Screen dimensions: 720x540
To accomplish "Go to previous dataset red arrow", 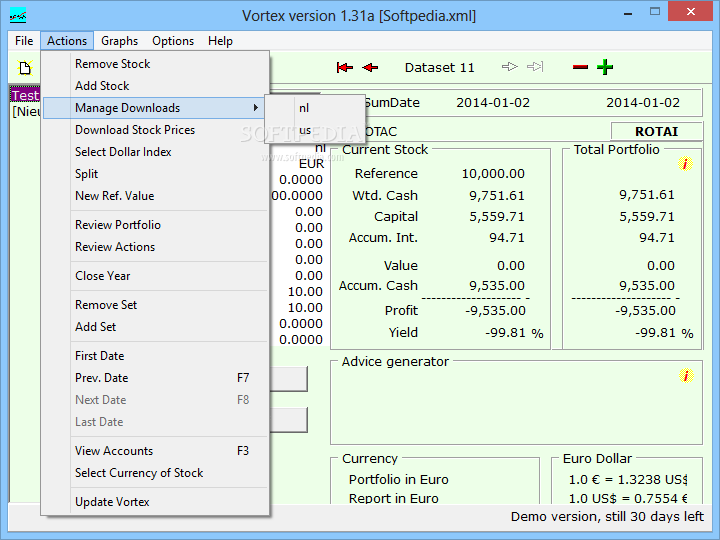I will tap(370, 68).
